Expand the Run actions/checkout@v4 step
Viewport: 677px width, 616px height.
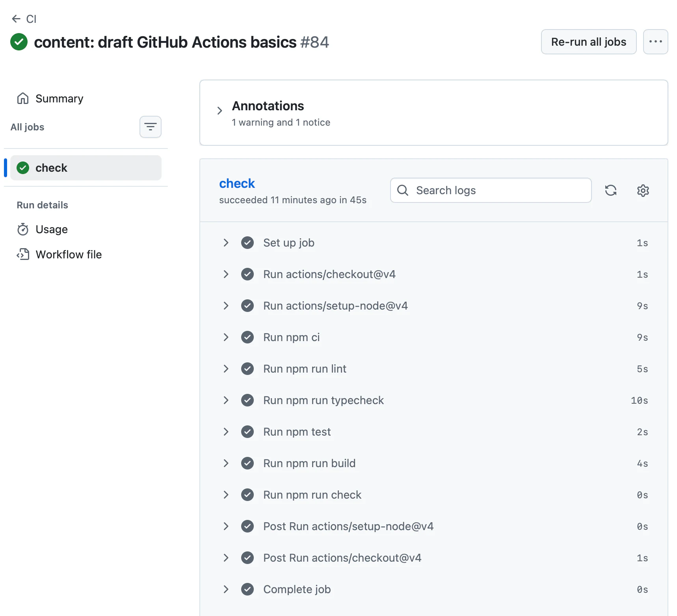[x=433, y=274]
